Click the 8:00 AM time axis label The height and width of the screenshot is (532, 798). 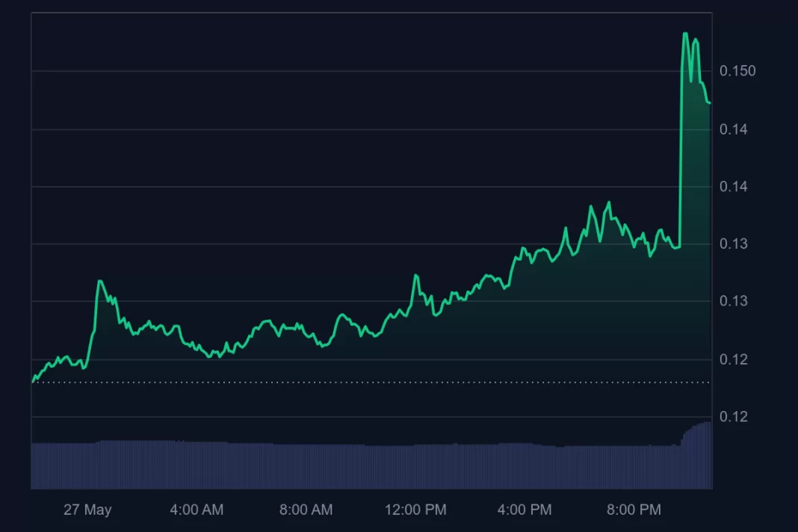coord(306,510)
